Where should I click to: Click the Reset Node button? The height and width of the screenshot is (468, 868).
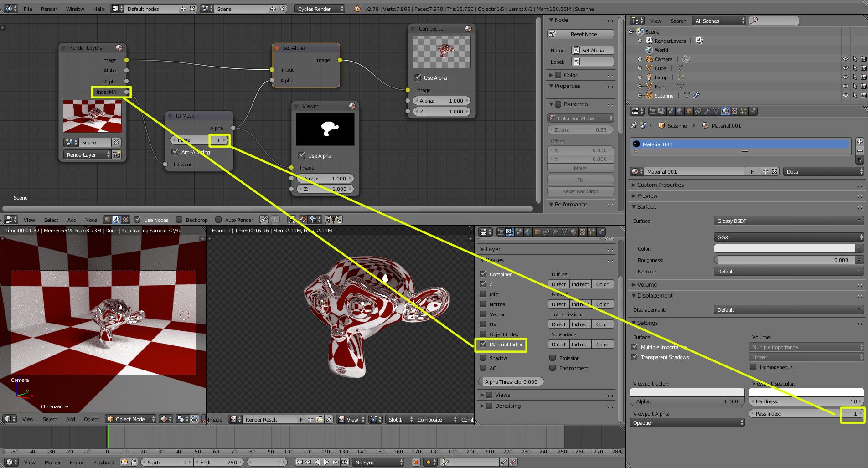click(x=580, y=34)
